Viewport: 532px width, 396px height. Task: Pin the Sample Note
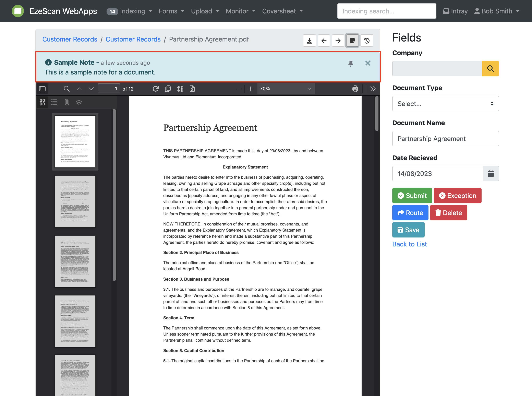point(351,63)
